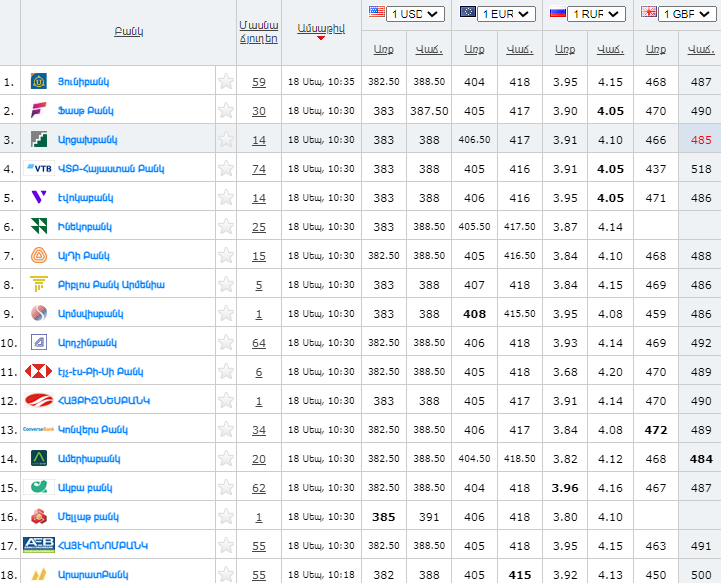The width and height of the screenshot is (721, 583).
Task: Click the Ardshinbank logo icon in row 10
Action: (39, 342)
